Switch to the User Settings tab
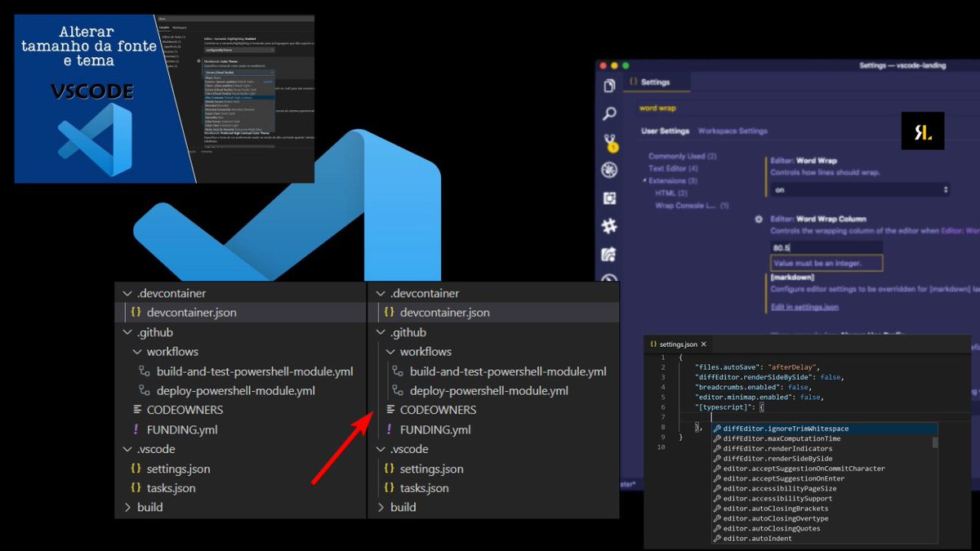Screen dimensions: 980x551 coord(664,131)
